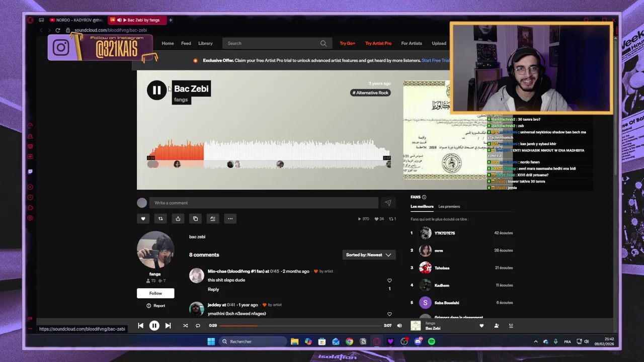Open the Sorted by: Newest dropdown
Screen dimensions: 644x362
[368, 255]
